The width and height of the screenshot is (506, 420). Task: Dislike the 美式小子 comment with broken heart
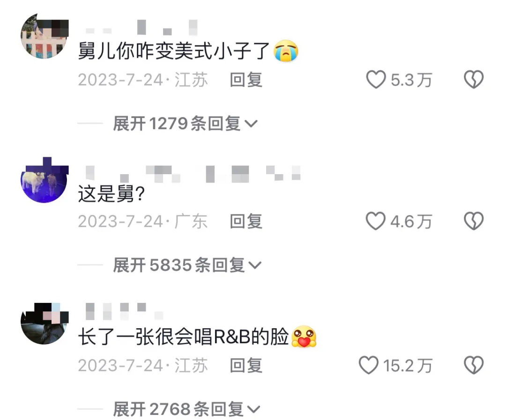click(473, 79)
